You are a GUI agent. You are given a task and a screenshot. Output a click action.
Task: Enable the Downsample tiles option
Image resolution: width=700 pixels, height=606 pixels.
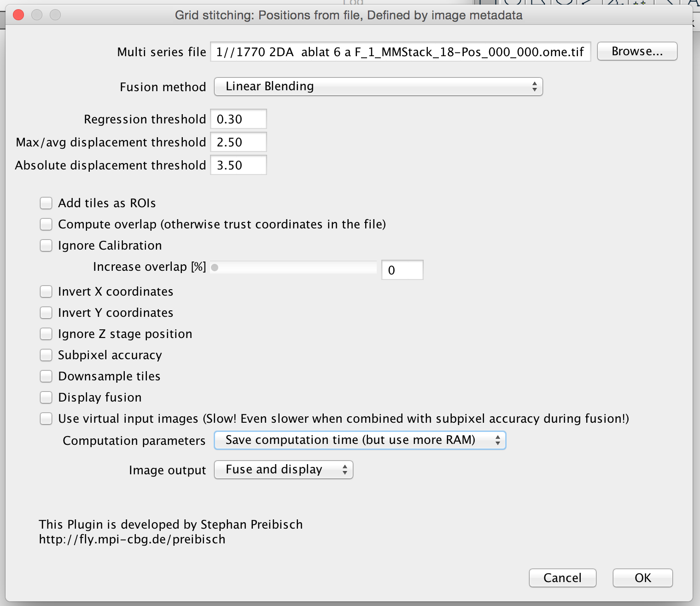(x=46, y=376)
